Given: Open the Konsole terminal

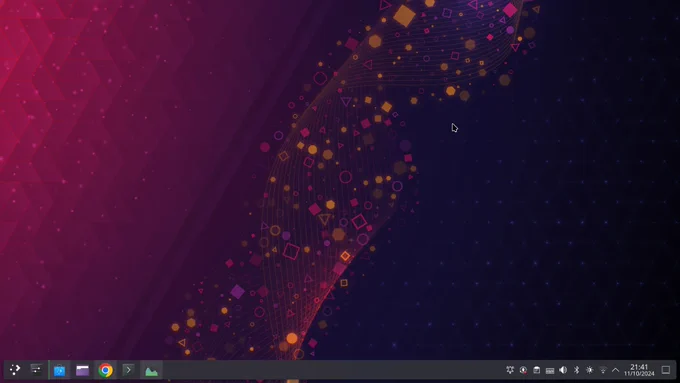Looking at the screenshot, I should pyautogui.click(x=128, y=370).
